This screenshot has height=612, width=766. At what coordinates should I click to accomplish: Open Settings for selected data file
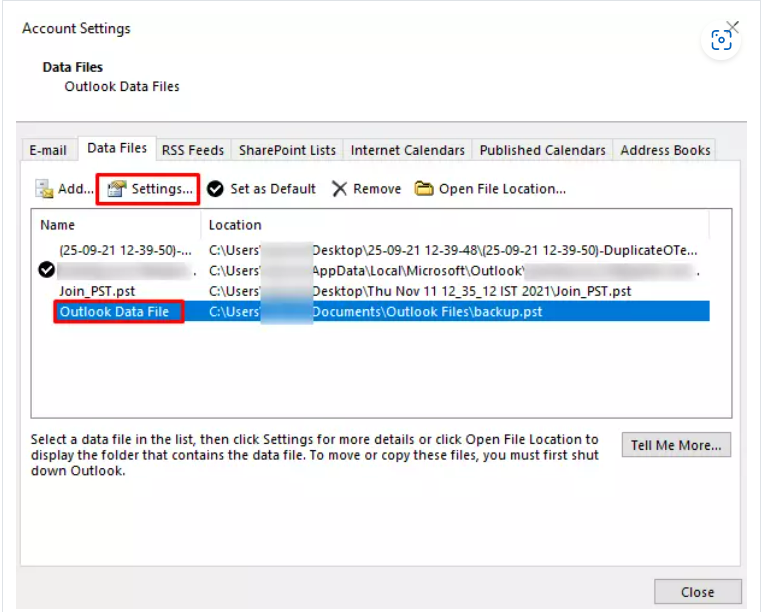pyautogui.click(x=148, y=189)
